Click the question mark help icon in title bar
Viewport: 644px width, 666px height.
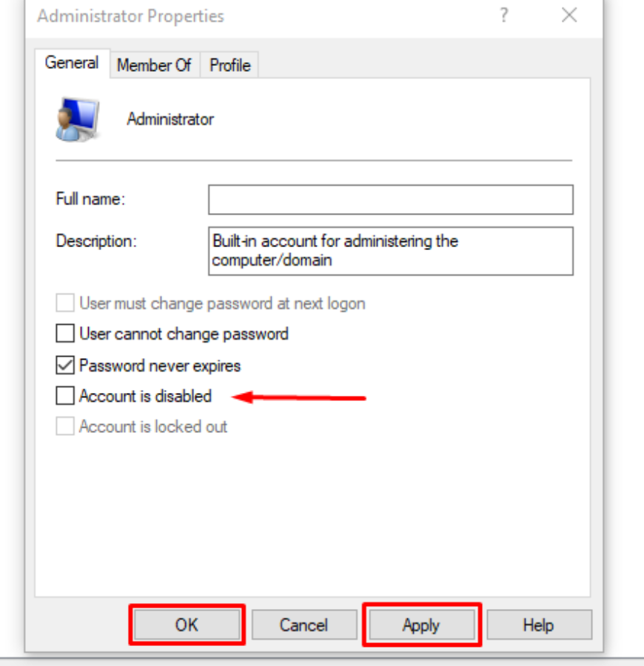click(x=504, y=16)
